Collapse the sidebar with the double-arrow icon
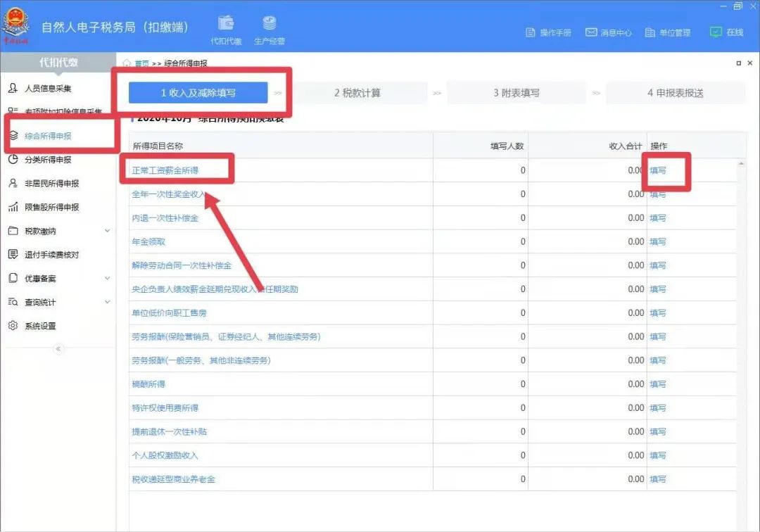Viewport: 760px width, 532px height. click(x=58, y=349)
